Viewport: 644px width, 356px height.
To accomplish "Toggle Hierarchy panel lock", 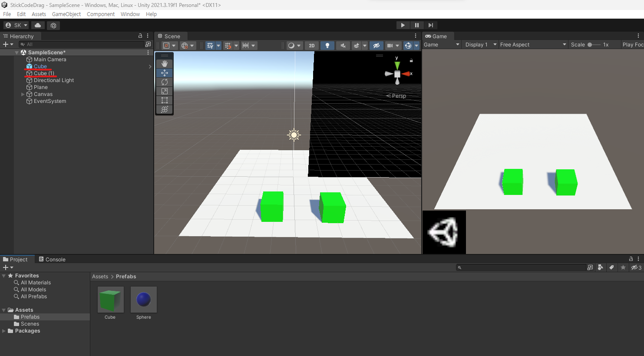I will coord(140,36).
